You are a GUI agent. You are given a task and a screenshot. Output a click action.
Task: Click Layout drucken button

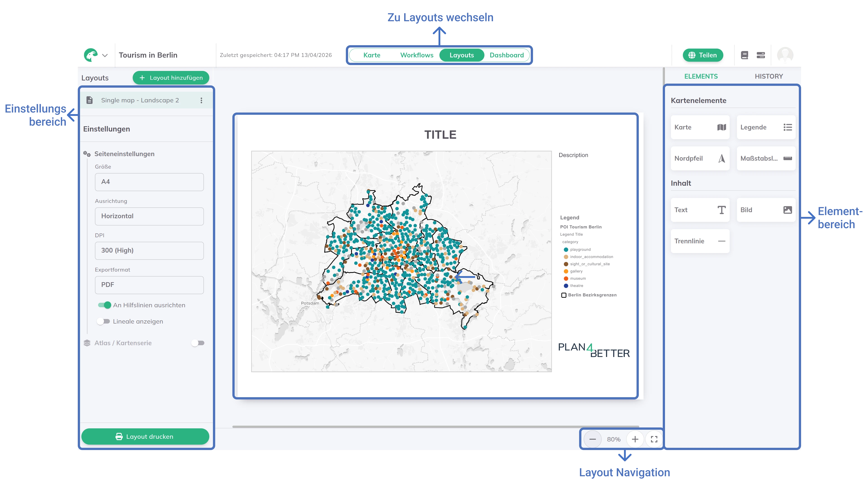pyautogui.click(x=145, y=436)
